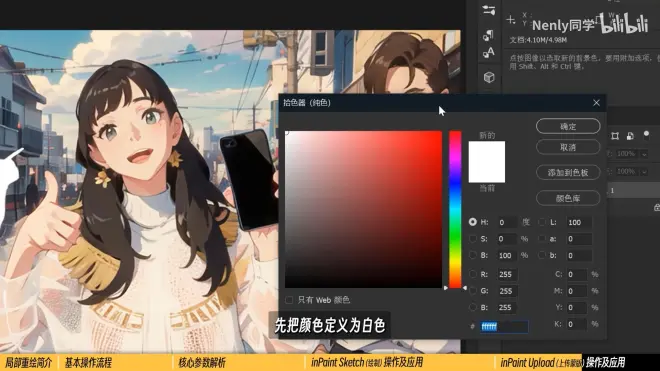Confirm with the 确定 button
Viewport: 660px width, 371px height.
pyautogui.click(x=568, y=126)
